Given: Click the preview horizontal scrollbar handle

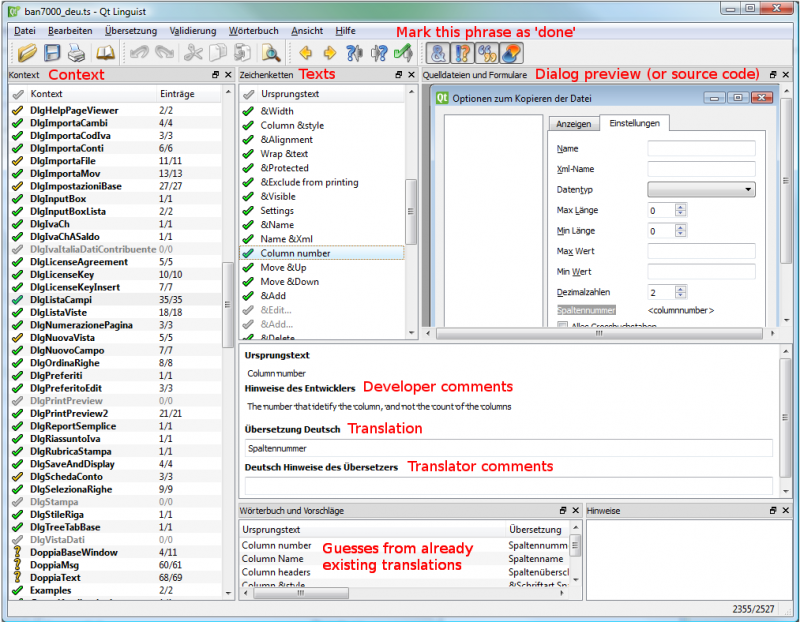Looking at the screenshot, I should pyautogui.click(x=599, y=333).
